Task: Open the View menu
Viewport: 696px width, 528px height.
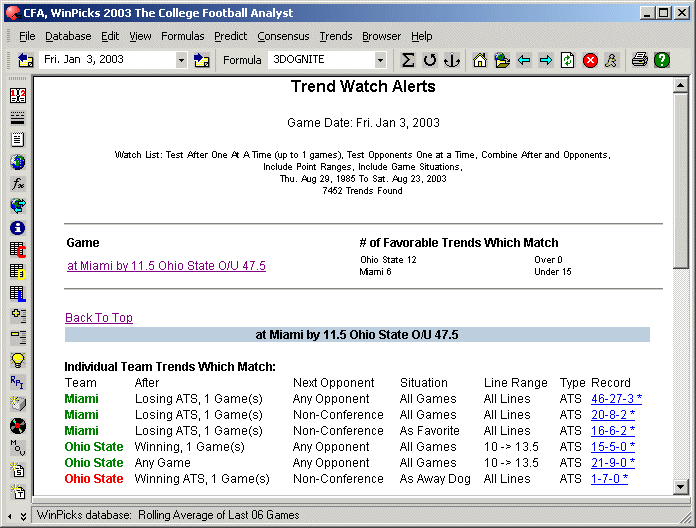Action: 140,36
